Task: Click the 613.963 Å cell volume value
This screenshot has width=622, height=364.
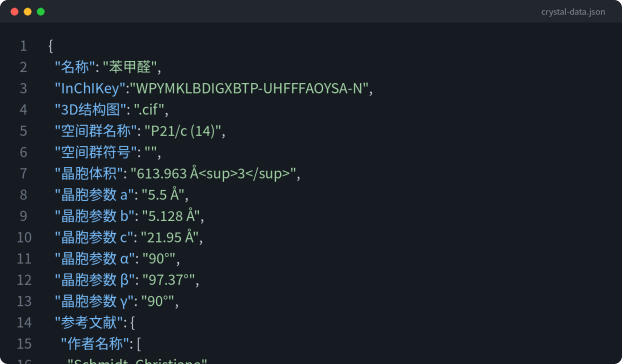Action: (x=213, y=174)
